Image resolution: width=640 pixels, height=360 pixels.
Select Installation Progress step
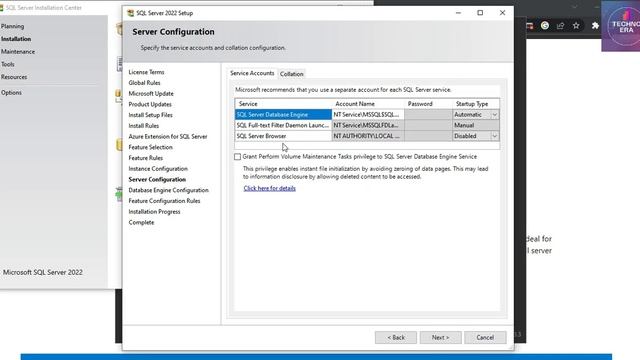pyautogui.click(x=154, y=212)
